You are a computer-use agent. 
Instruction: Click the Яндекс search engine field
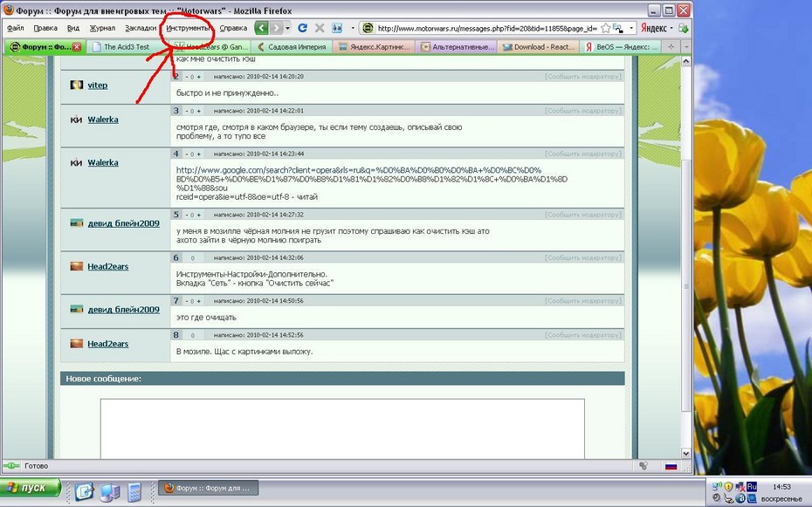pyautogui.click(x=654, y=28)
